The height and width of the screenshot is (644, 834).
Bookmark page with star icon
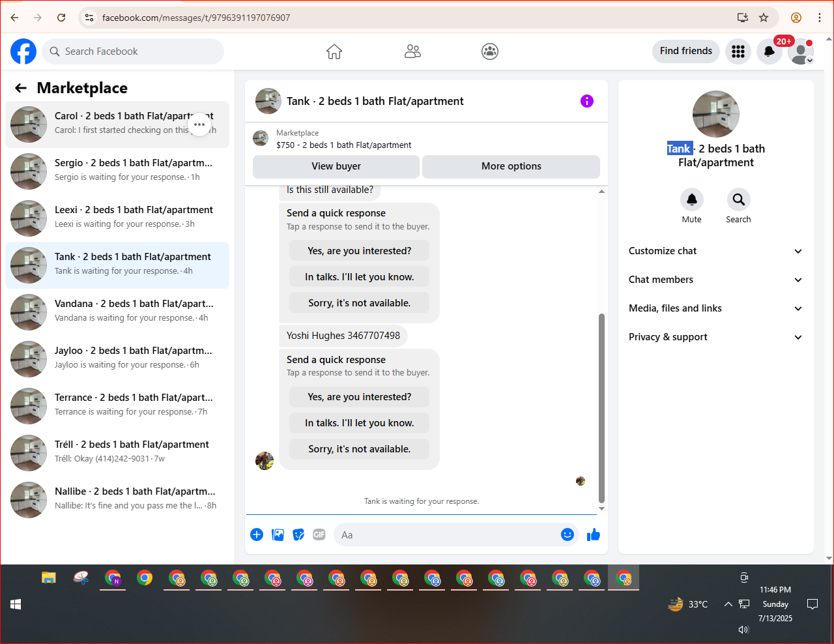click(x=764, y=18)
